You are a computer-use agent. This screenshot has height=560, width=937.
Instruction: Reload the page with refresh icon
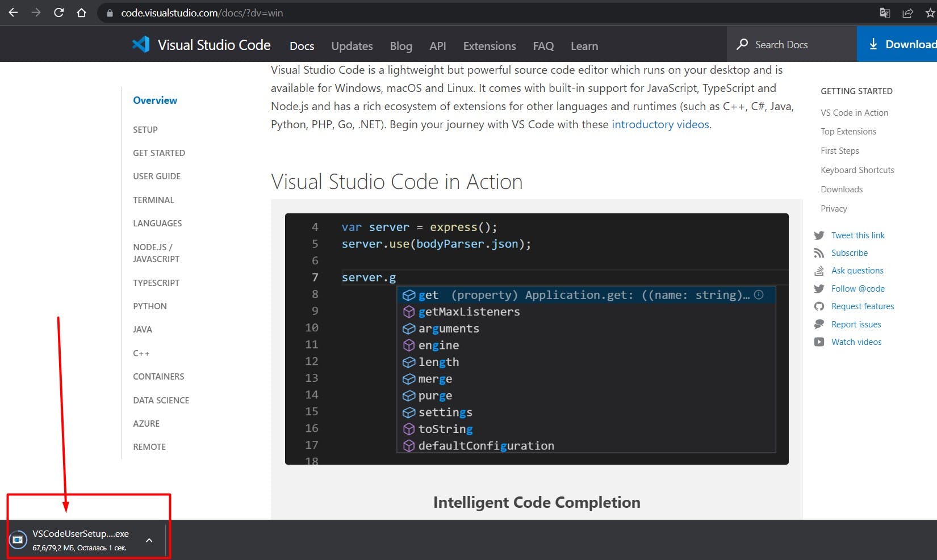point(58,12)
